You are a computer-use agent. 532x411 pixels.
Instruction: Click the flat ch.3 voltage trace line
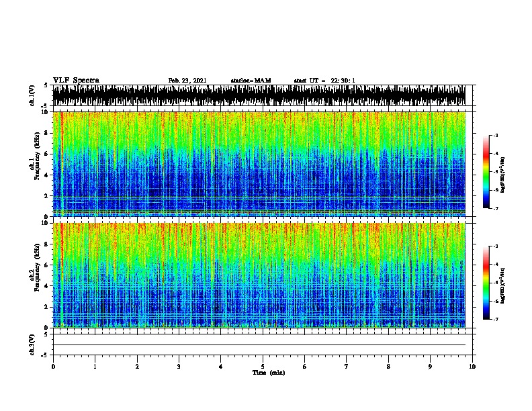click(259, 345)
